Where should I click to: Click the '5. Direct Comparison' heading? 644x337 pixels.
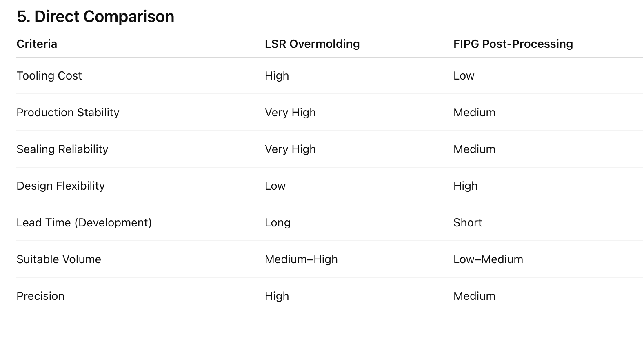pos(95,17)
